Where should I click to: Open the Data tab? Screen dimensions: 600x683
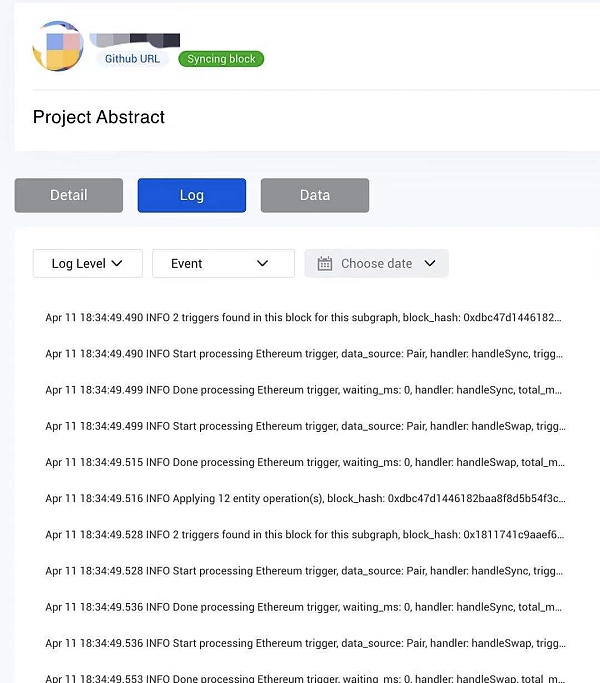tap(314, 195)
